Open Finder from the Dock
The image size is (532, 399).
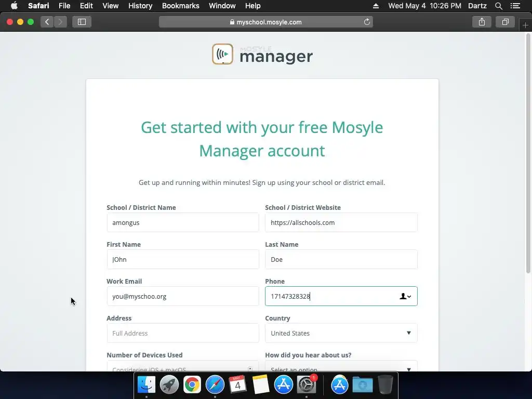[x=146, y=384]
